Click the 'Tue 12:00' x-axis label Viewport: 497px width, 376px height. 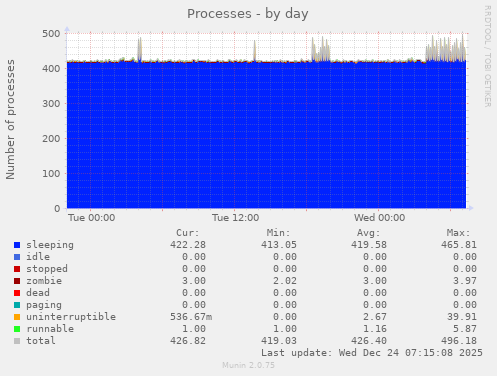coord(235,218)
